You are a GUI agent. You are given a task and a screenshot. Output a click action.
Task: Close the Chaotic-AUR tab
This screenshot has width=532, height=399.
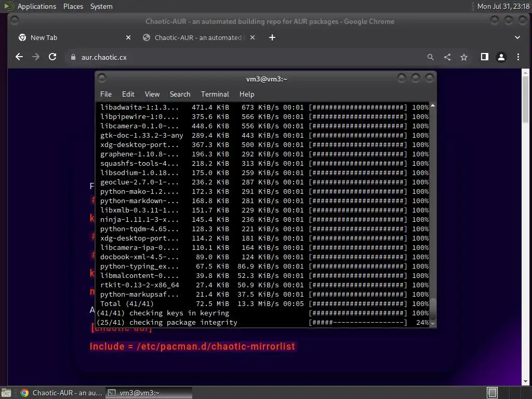tap(252, 37)
